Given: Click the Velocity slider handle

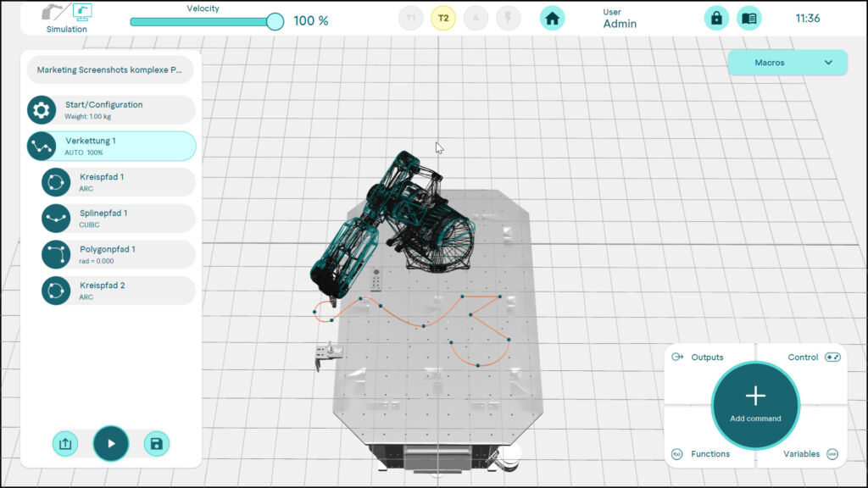Looking at the screenshot, I should 275,21.
